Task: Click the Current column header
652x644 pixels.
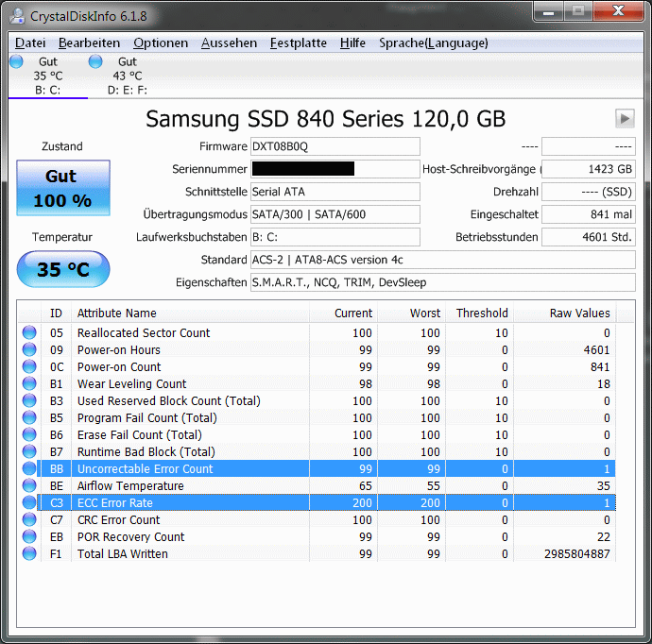Action: click(x=343, y=313)
